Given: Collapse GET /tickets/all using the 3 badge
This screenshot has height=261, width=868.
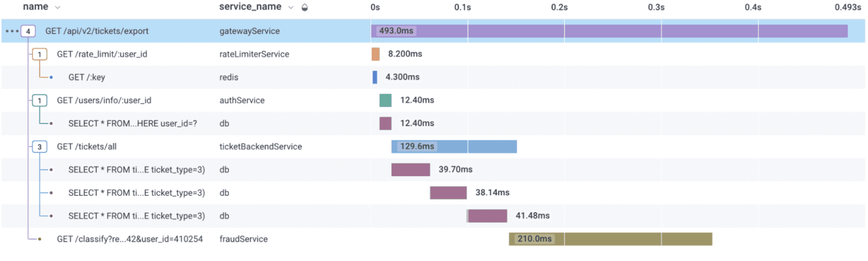Looking at the screenshot, I should click(x=40, y=147).
